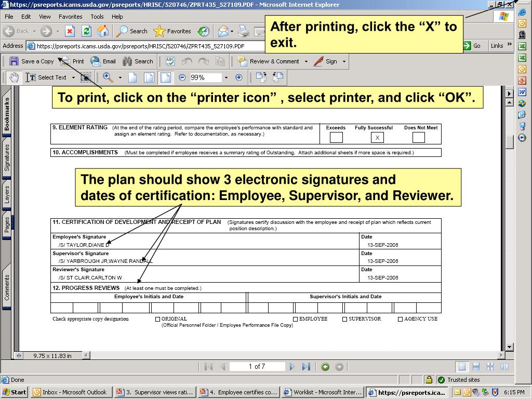Open Review & Comment tool

270,61
